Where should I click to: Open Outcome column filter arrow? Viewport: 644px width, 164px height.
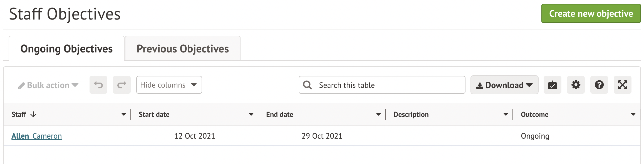tap(633, 114)
